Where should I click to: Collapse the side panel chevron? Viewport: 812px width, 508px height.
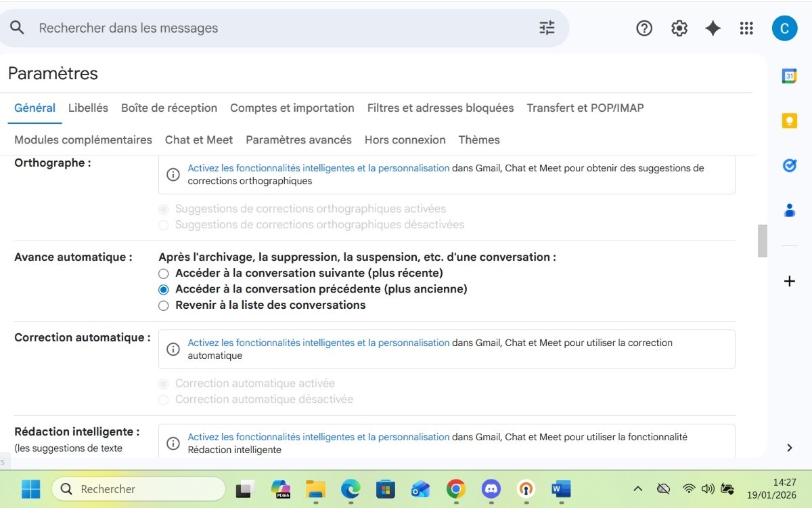[x=789, y=448]
